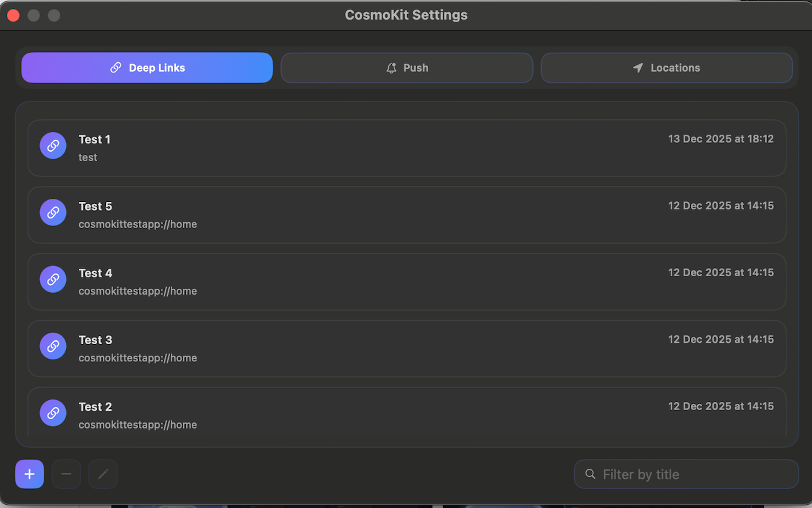Open the Push tab
The width and height of the screenshot is (812, 508).
pyautogui.click(x=407, y=68)
